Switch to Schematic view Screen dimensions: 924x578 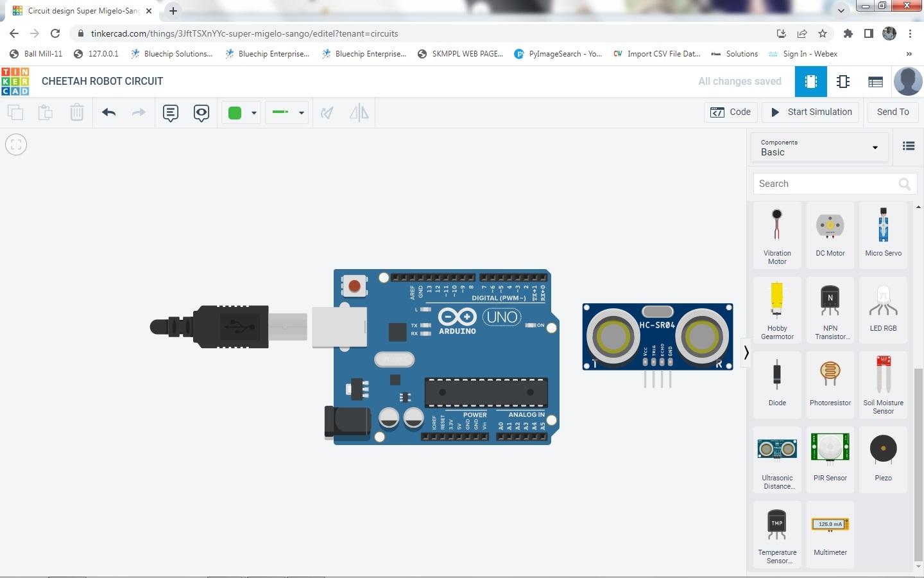843,82
